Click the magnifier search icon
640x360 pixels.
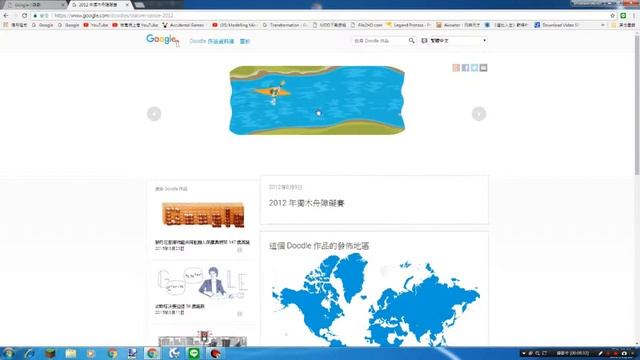[411, 41]
